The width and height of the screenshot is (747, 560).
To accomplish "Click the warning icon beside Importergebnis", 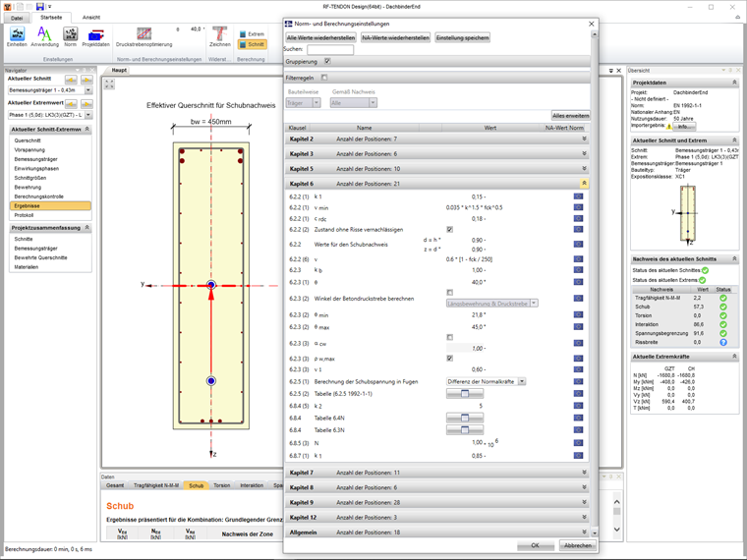I will click(x=669, y=127).
